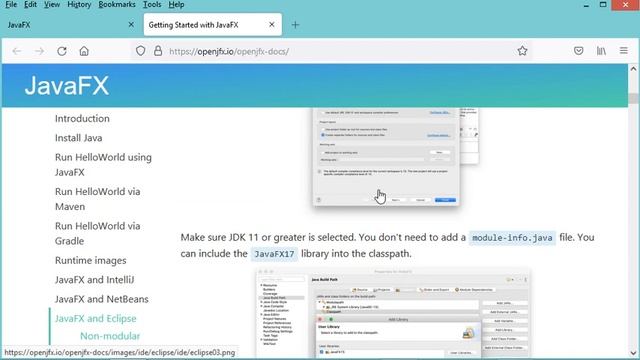Screen dimensions: 640x360
Task: Open the File menu
Action: [x=11, y=4]
